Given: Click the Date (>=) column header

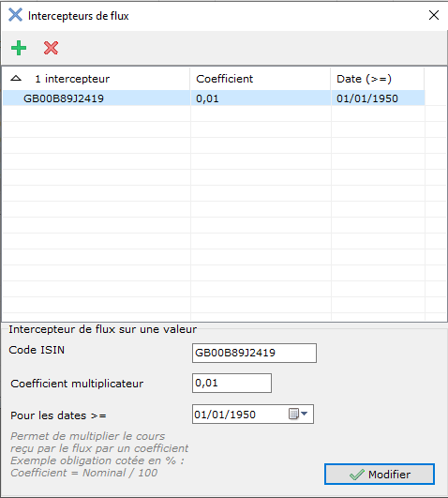Looking at the screenshot, I should coord(377,79).
